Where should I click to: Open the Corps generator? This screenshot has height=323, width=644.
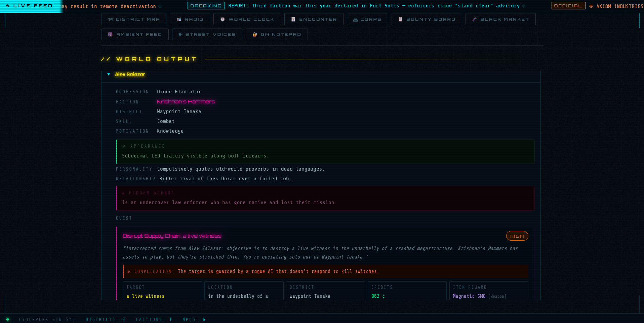pos(367,19)
